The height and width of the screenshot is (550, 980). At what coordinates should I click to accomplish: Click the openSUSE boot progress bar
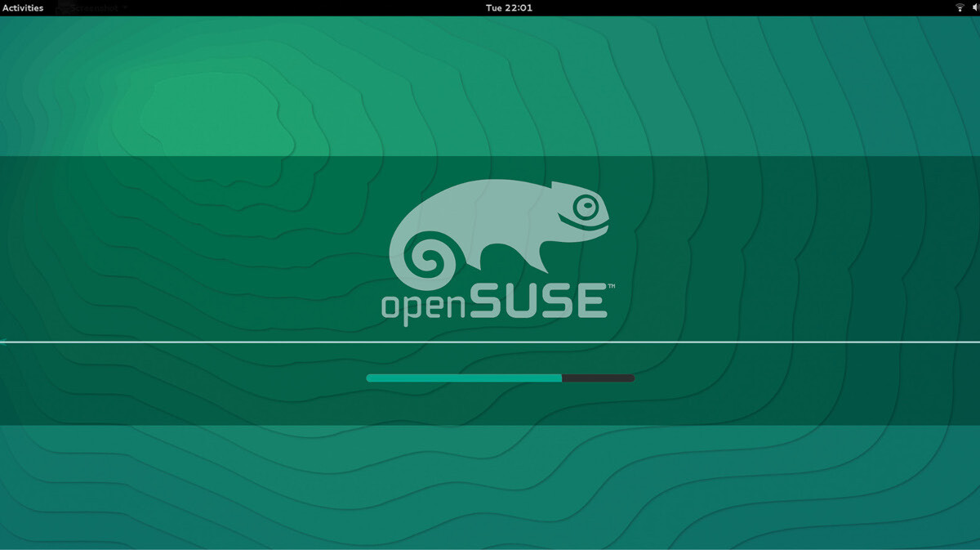tap(501, 378)
